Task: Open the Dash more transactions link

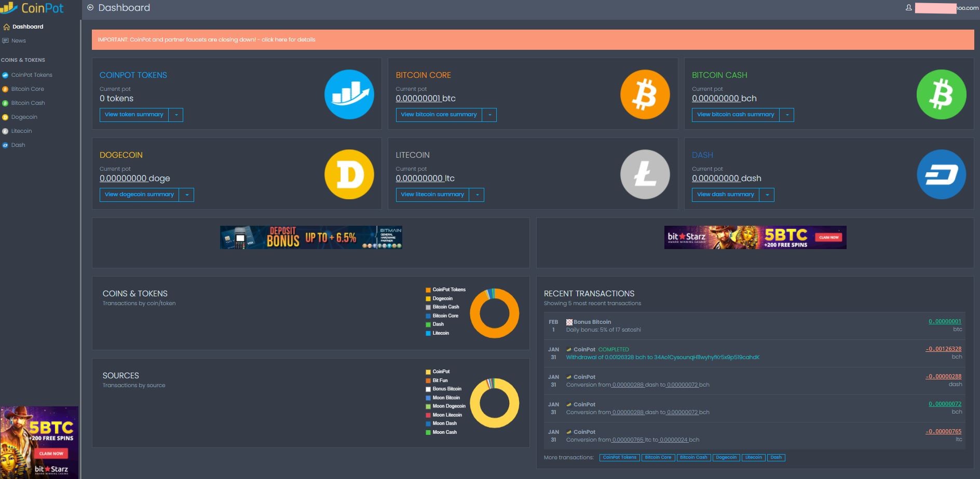Action: click(x=776, y=458)
